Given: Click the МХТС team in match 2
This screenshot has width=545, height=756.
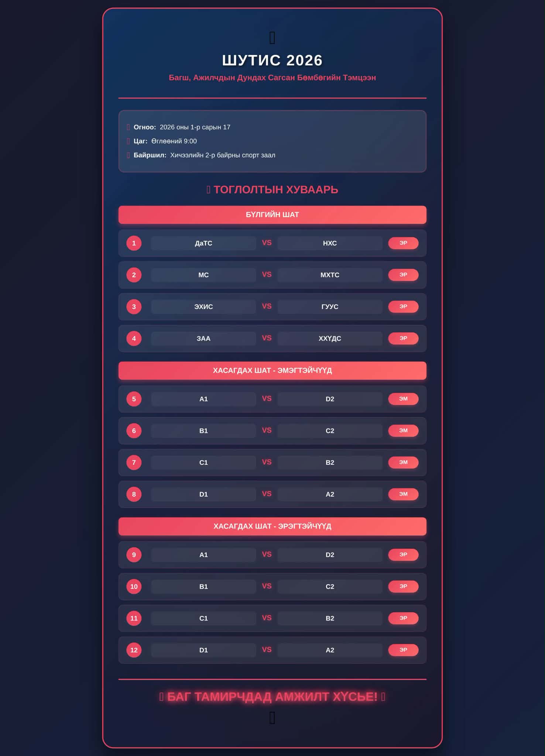Looking at the screenshot, I should pyautogui.click(x=330, y=275).
